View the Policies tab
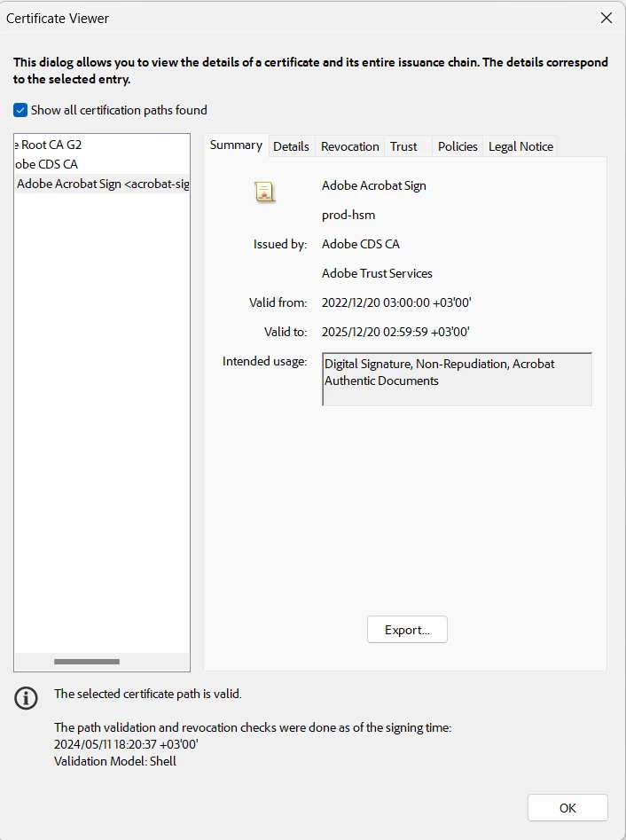Screen dimensions: 626x840 coord(458,146)
